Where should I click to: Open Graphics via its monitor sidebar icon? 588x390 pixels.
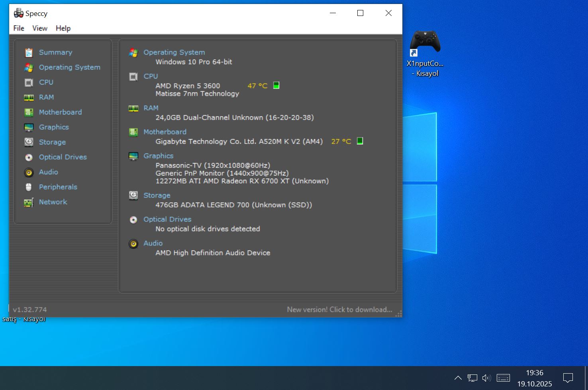[x=29, y=127]
